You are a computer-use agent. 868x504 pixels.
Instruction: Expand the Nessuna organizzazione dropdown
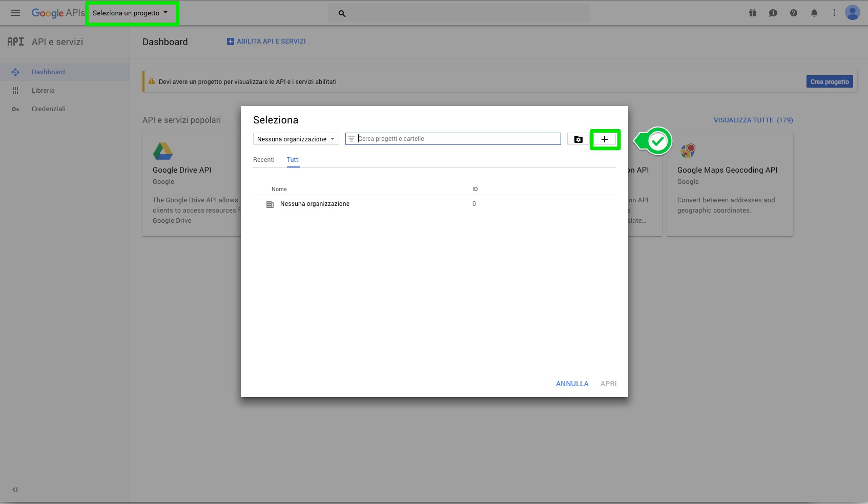(x=296, y=139)
